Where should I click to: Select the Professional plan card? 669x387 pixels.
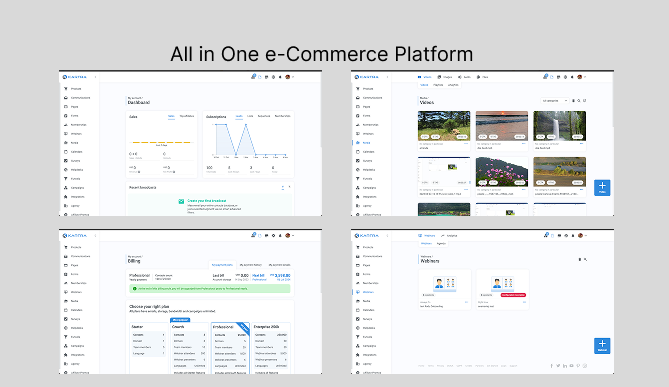(x=230, y=348)
